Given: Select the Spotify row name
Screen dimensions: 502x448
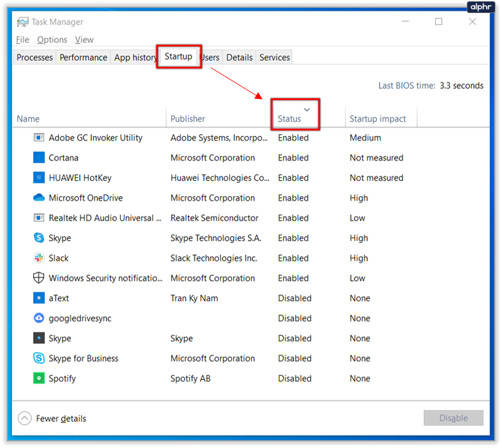Looking at the screenshot, I should [62, 378].
